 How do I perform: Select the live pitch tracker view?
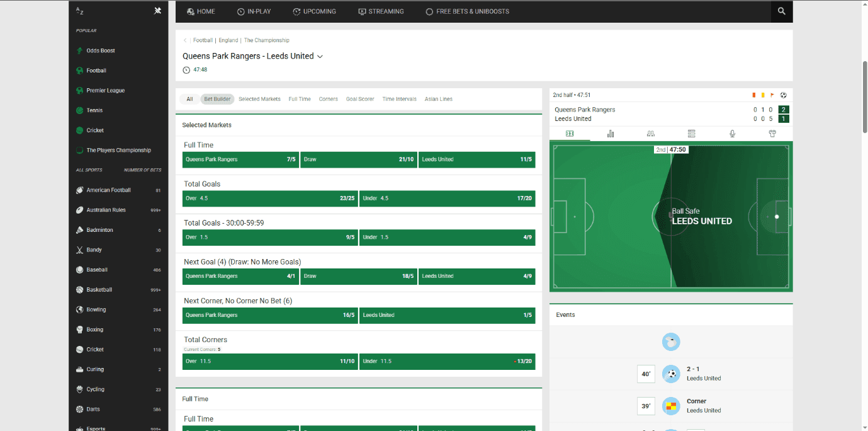point(569,133)
